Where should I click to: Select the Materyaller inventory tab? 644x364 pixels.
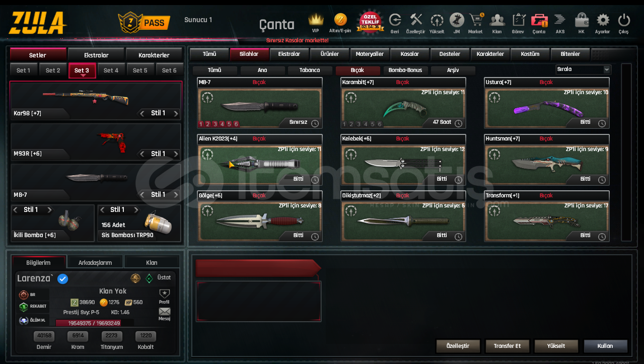tap(370, 54)
